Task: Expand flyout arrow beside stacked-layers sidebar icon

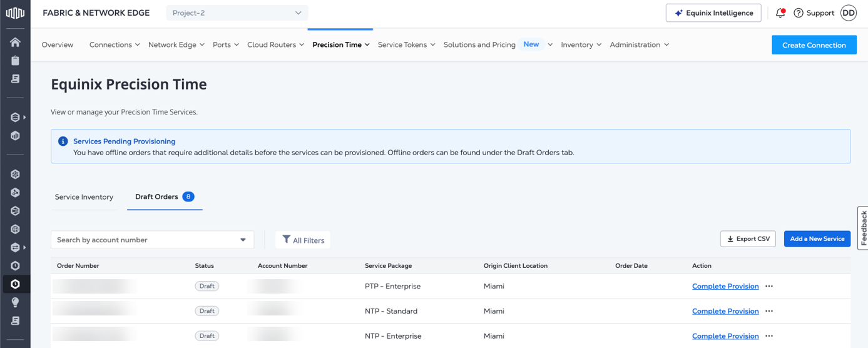Action: click(24, 117)
